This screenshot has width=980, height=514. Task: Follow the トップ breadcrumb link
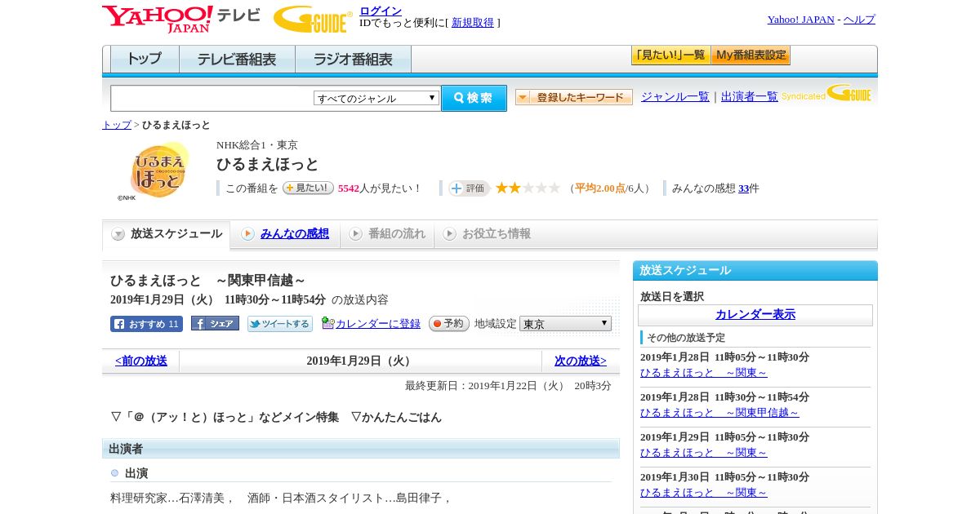click(116, 125)
